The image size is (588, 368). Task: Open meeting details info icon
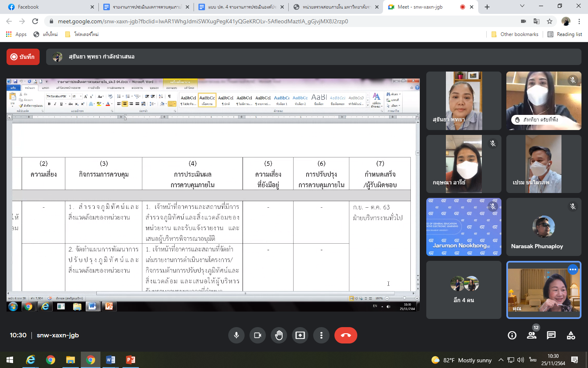pyautogui.click(x=512, y=335)
